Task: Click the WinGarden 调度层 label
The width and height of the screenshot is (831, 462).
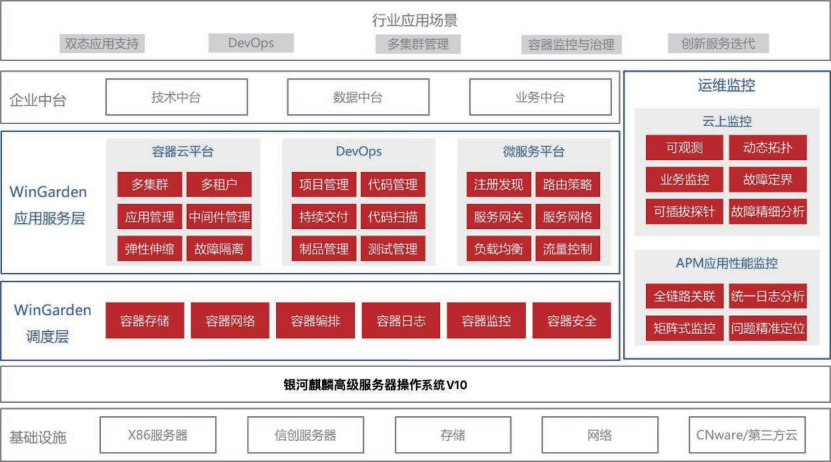Action: tap(51, 323)
